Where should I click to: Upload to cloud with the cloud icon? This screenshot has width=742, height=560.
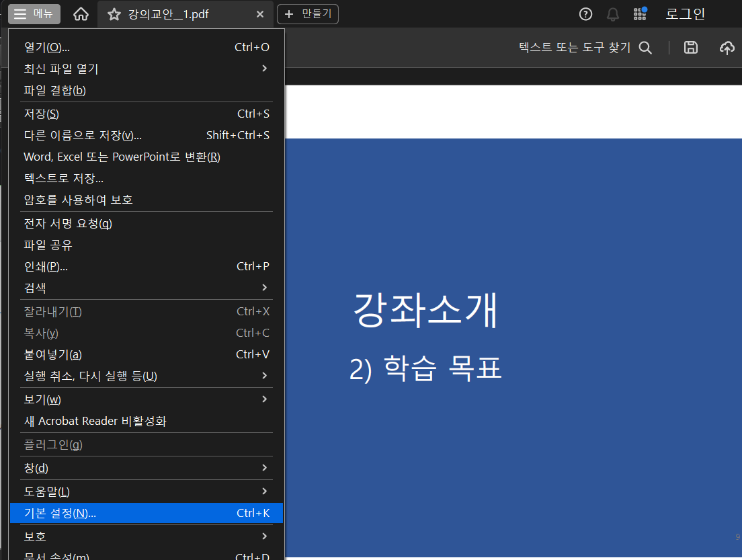[x=727, y=47]
